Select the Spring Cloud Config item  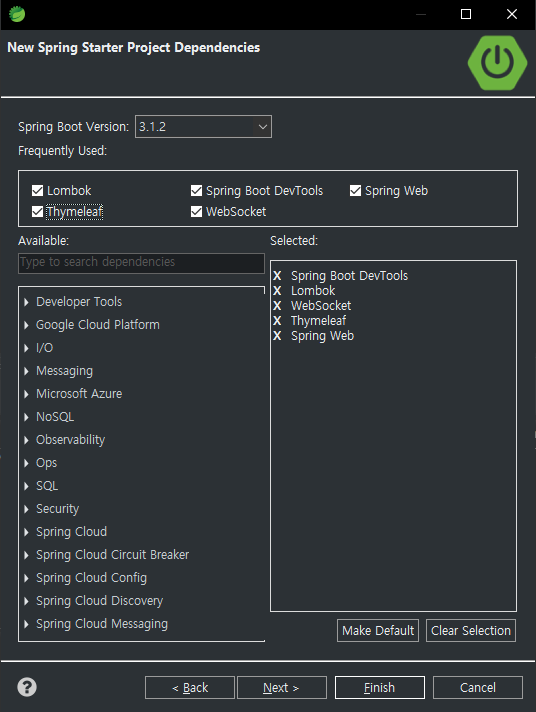coord(91,578)
